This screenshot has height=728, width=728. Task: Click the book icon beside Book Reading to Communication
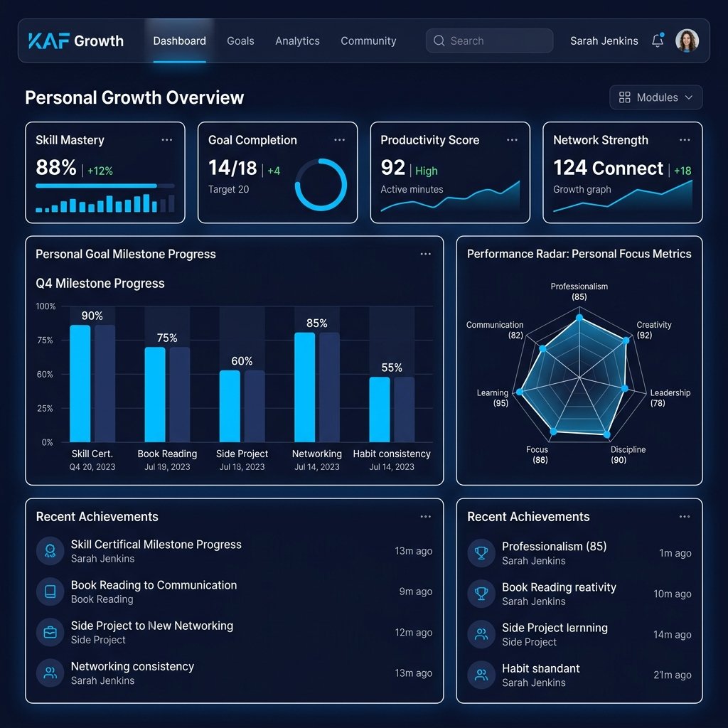coord(50,591)
